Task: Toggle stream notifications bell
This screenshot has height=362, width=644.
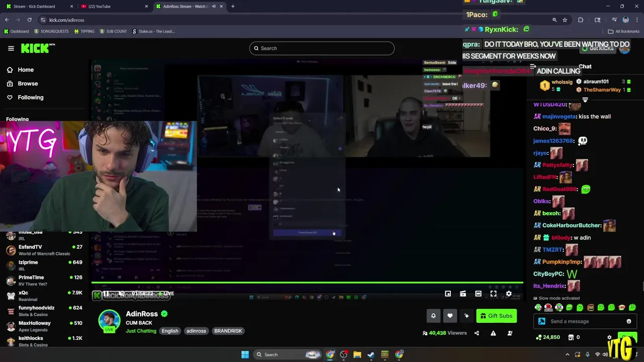Action: click(x=433, y=316)
